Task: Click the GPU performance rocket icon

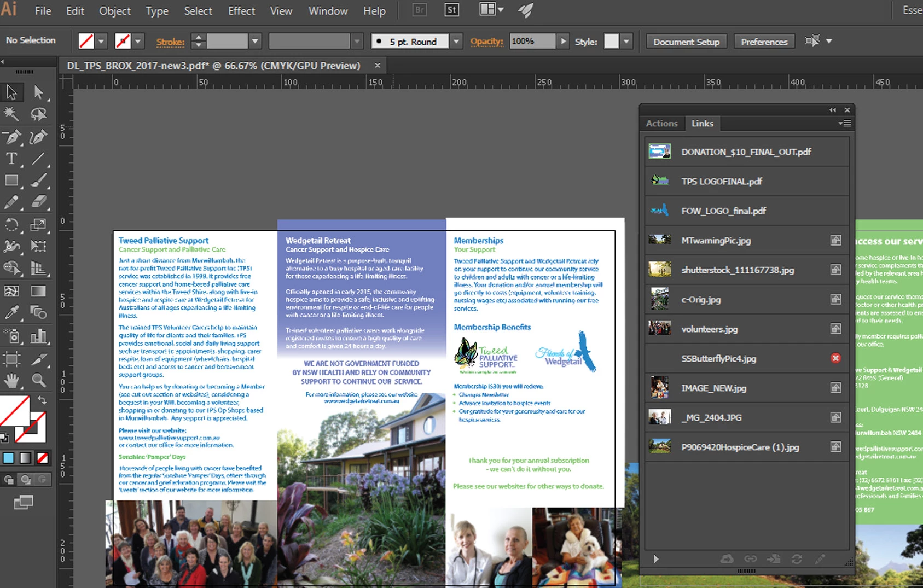Action: tap(525, 10)
